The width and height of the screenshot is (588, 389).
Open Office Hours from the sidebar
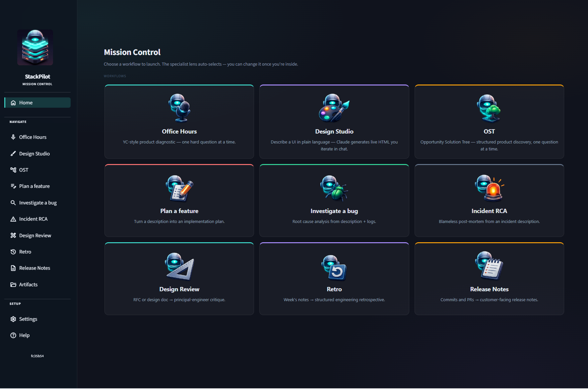(x=37, y=137)
